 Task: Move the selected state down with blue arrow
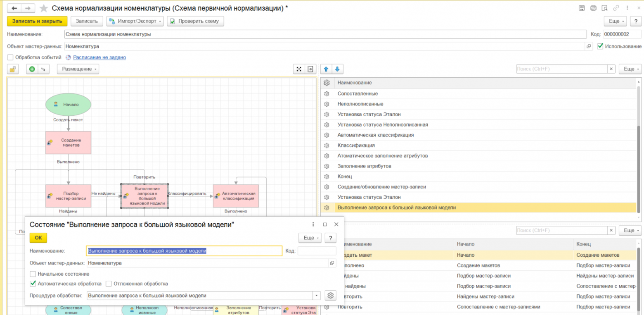click(x=337, y=69)
